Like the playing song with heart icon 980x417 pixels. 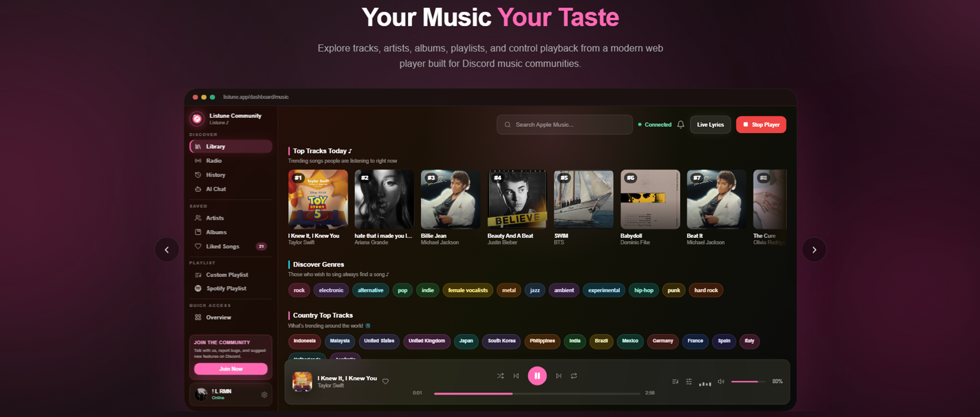pos(386,381)
